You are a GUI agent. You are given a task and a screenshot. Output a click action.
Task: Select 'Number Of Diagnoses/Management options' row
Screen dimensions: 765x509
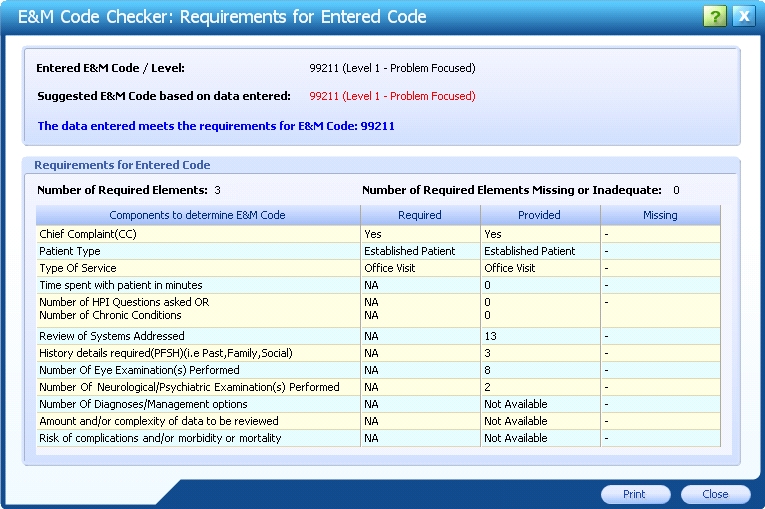(x=378, y=404)
